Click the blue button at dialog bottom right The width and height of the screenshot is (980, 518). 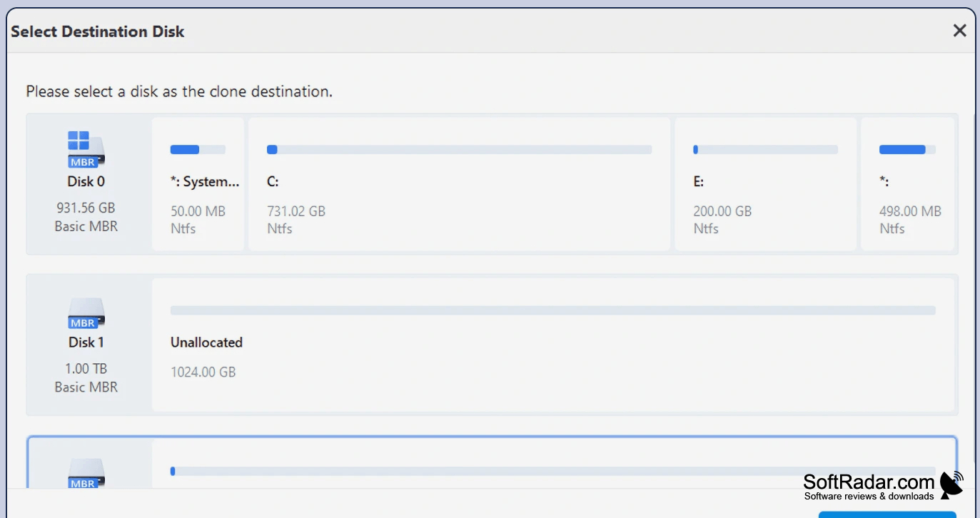pos(887,514)
